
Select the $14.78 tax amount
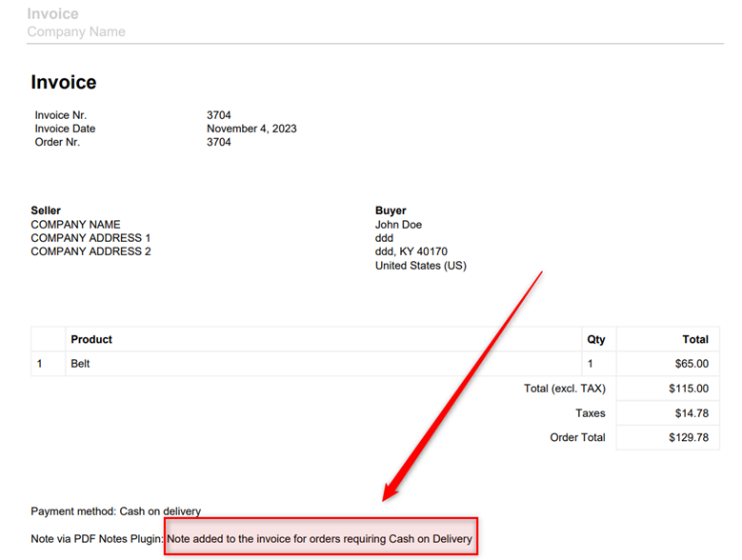click(692, 413)
